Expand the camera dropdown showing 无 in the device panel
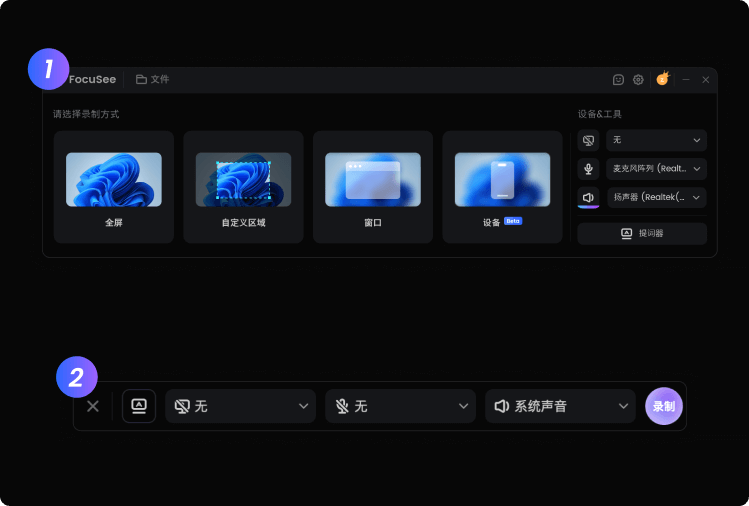 (x=656, y=140)
